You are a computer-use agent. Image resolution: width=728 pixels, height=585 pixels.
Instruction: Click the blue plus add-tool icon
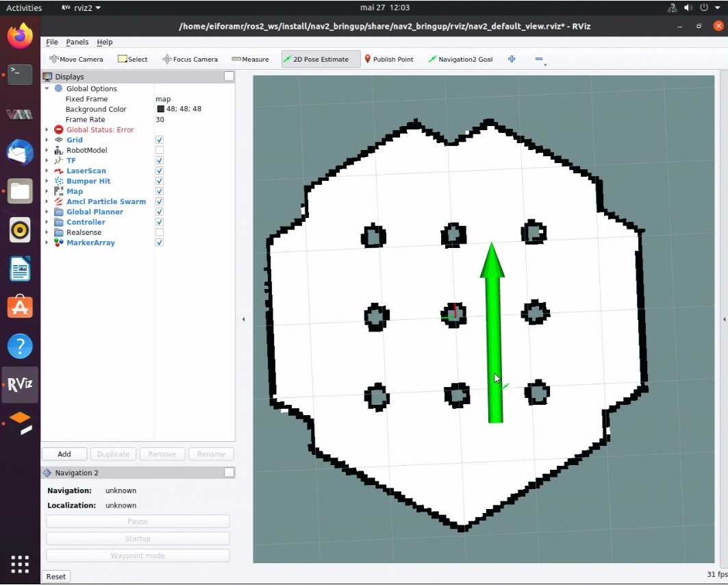tap(512, 59)
